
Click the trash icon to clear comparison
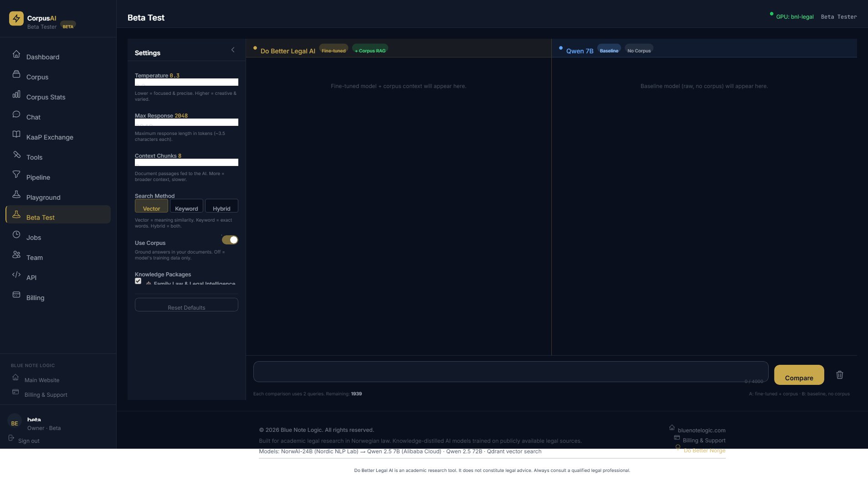pyautogui.click(x=840, y=375)
